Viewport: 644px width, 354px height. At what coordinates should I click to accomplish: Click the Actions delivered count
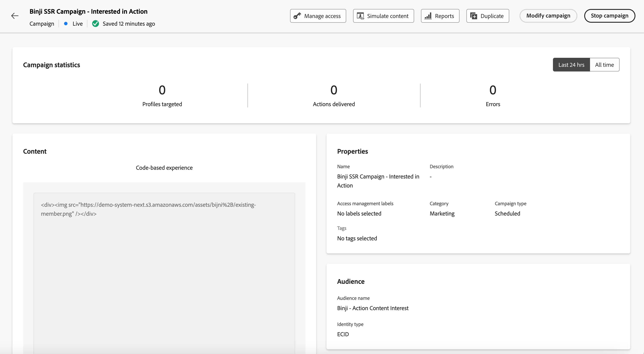point(334,90)
